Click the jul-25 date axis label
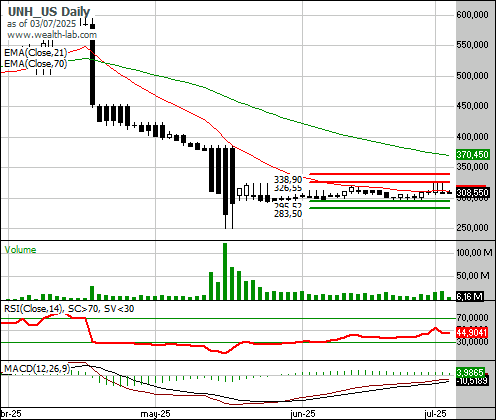This screenshot has height=420, width=496. coord(435,414)
